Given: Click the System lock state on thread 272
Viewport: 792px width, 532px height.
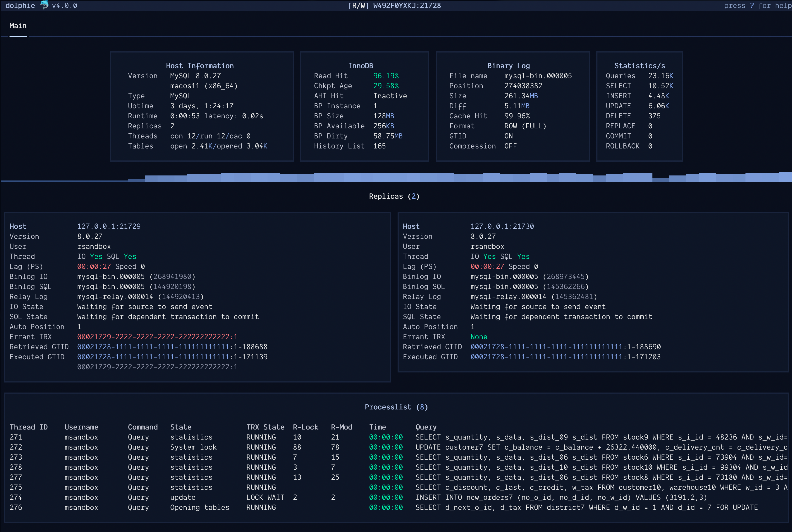Looking at the screenshot, I should pyautogui.click(x=193, y=447).
